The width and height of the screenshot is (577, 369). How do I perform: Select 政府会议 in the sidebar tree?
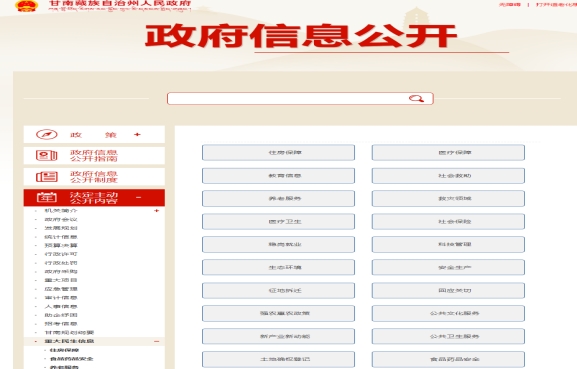pyautogui.click(x=61, y=220)
